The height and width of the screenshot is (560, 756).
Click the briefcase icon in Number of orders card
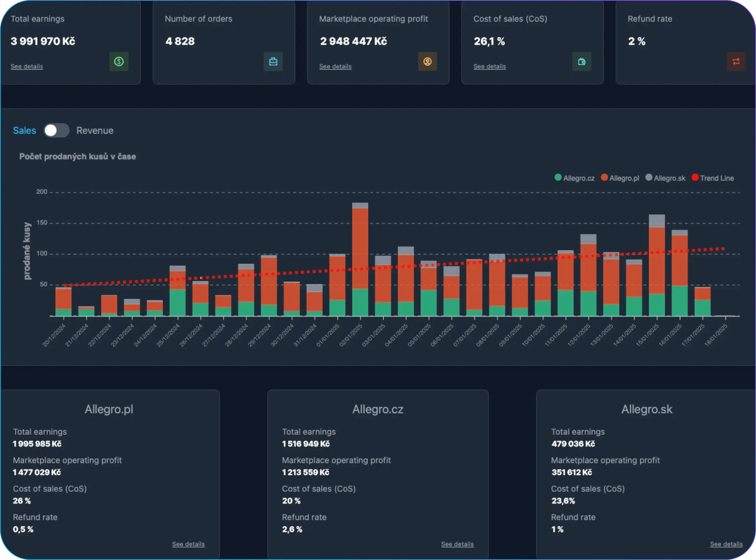point(273,61)
